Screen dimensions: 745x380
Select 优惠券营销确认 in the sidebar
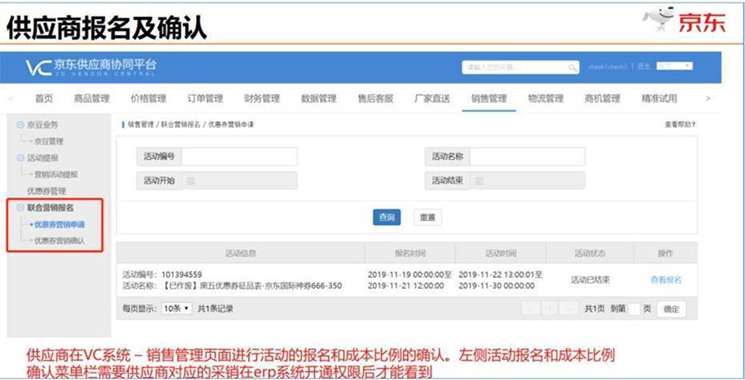tap(59, 241)
